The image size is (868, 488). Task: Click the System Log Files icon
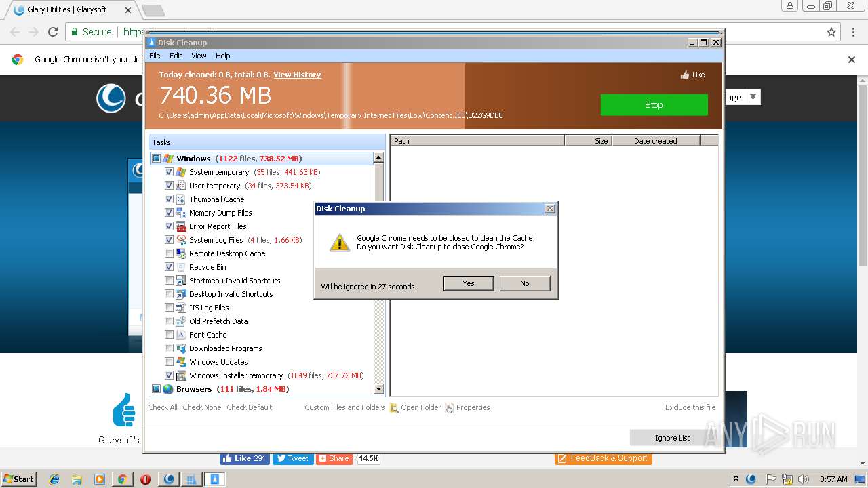[181, 240]
